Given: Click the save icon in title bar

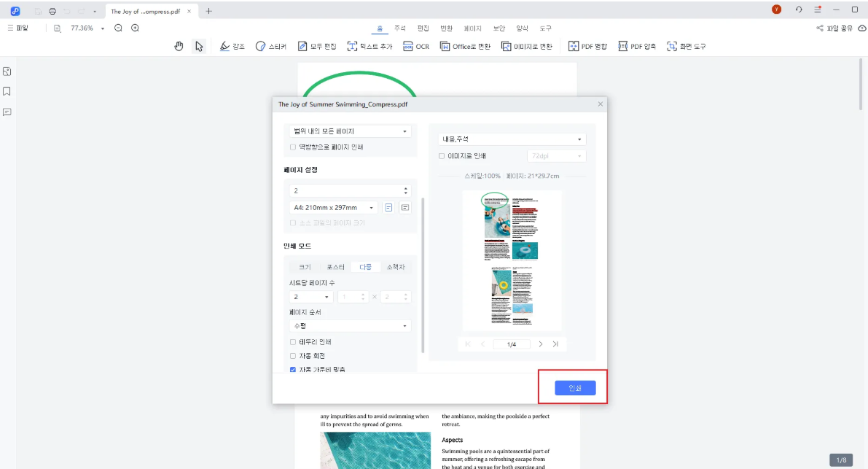Looking at the screenshot, I should click(x=38, y=11).
